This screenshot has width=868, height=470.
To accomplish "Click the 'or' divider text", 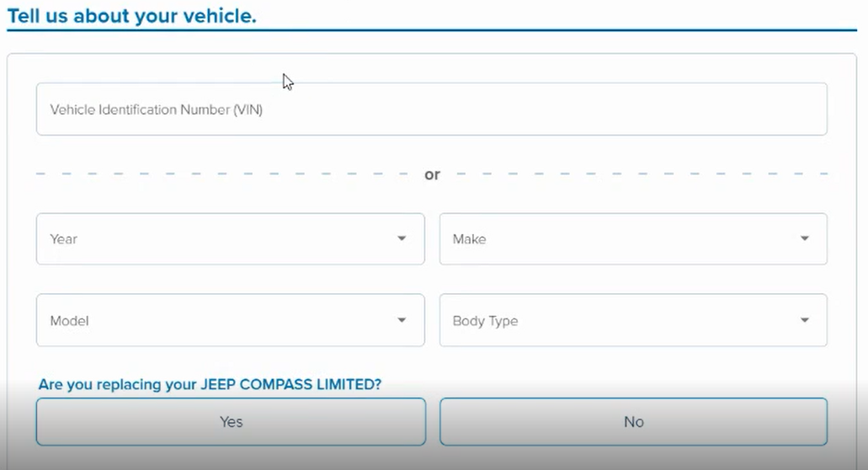I will (x=432, y=175).
